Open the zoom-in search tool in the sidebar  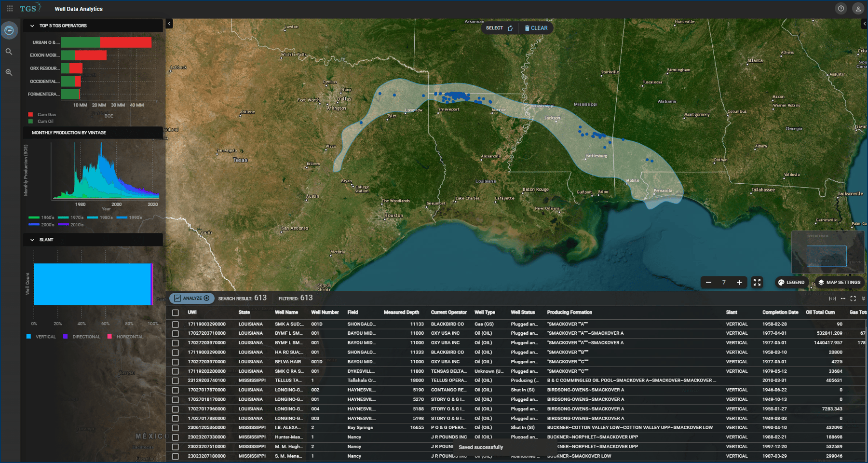(x=9, y=72)
